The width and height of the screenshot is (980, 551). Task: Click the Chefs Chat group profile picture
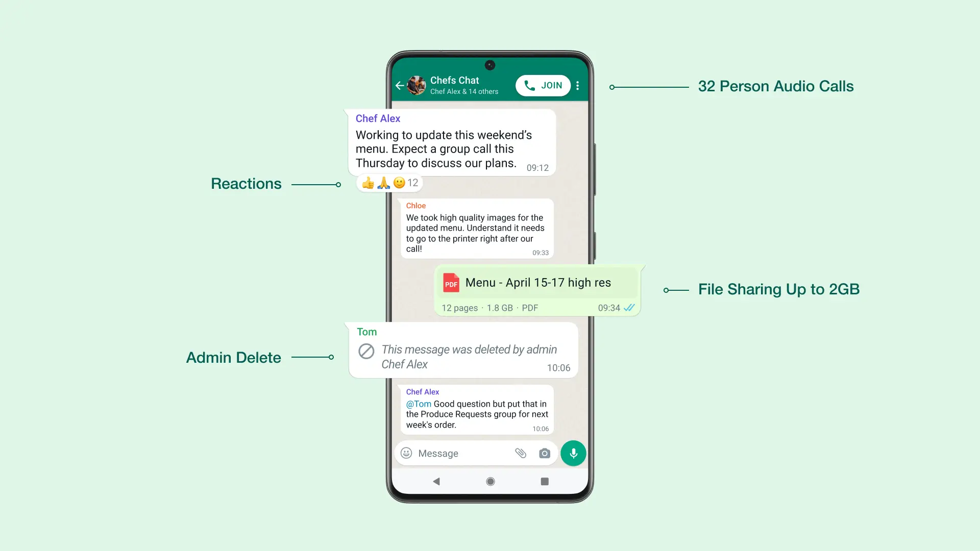[x=416, y=85]
